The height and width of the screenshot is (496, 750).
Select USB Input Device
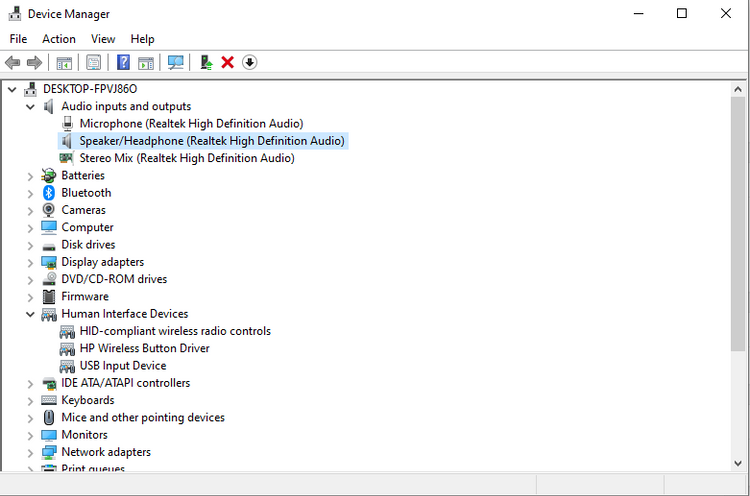tap(123, 365)
